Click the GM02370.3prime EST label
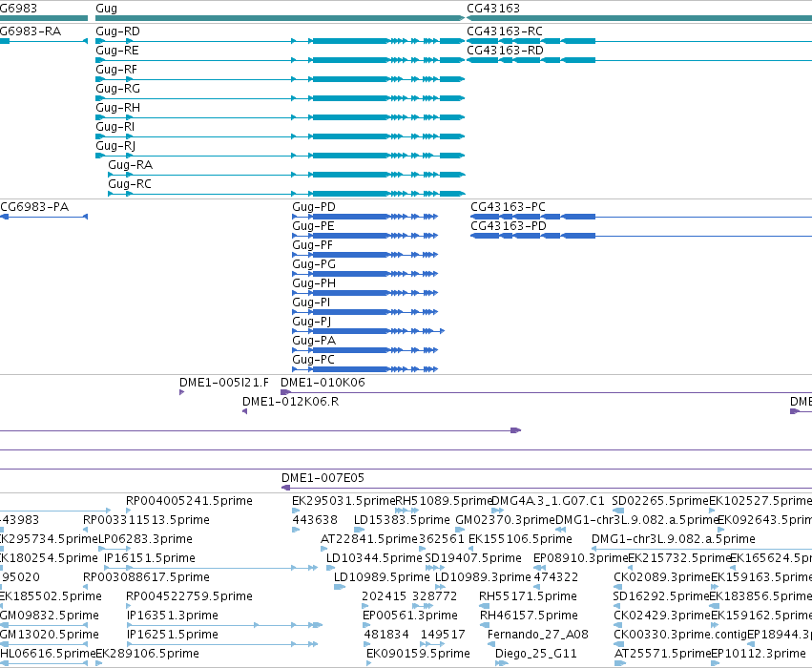The height and width of the screenshot is (668, 812). [x=506, y=520]
